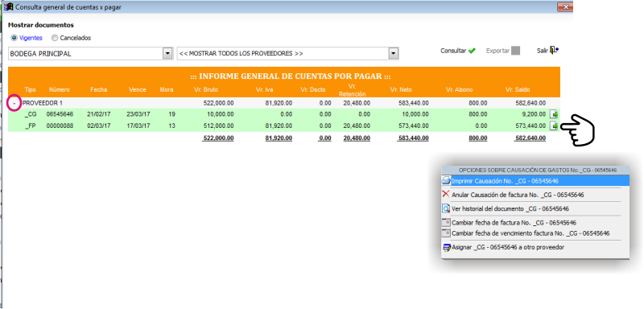Image resolution: width=644 pixels, height=309 pixels.
Task: Select the PROVEEDOR 1 row name
Action: coord(42,104)
